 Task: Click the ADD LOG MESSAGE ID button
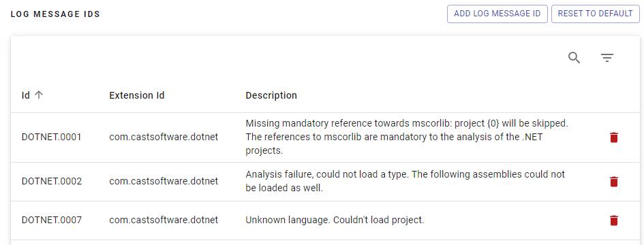tap(497, 14)
